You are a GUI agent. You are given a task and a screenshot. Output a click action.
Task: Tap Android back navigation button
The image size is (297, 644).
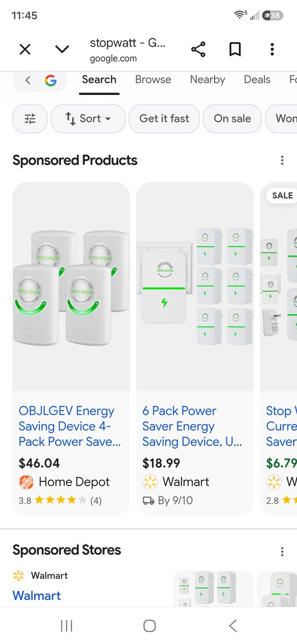tap(233, 625)
